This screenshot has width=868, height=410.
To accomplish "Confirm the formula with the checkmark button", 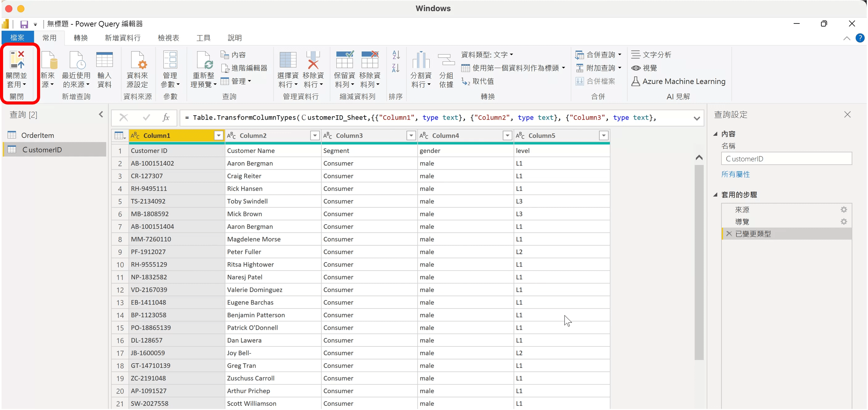I will coord(146,118).
